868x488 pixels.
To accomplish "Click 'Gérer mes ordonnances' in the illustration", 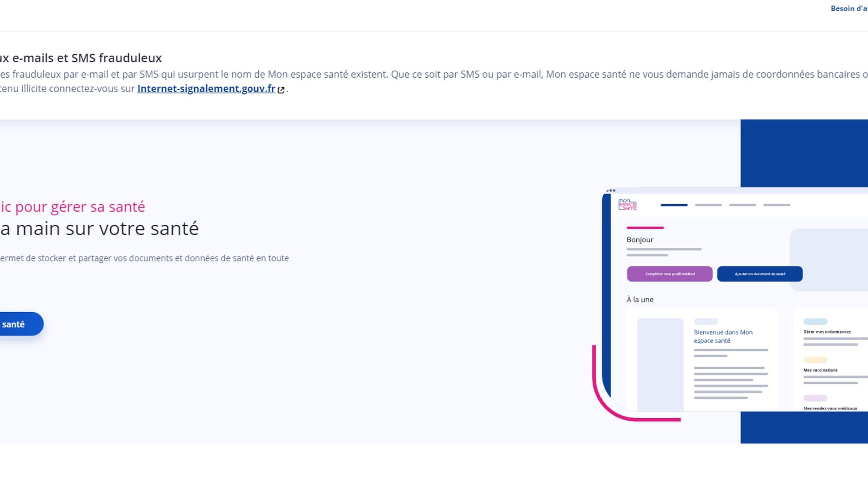I will point(827,332).
